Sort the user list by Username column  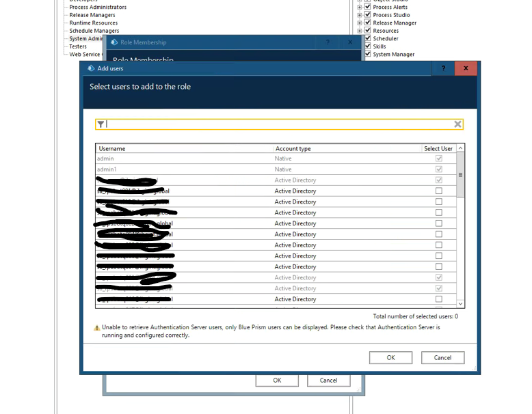pos(184,148)
